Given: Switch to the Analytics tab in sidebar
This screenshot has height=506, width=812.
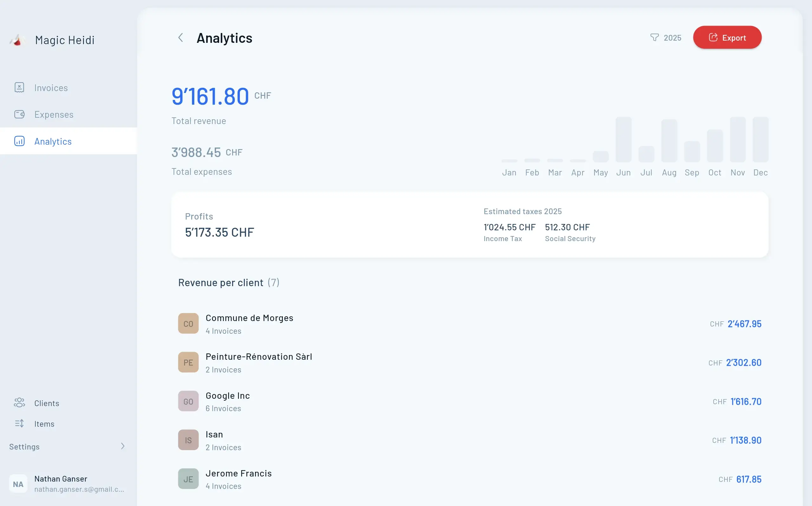Looking at the screenshot, I should coord(53,141).
